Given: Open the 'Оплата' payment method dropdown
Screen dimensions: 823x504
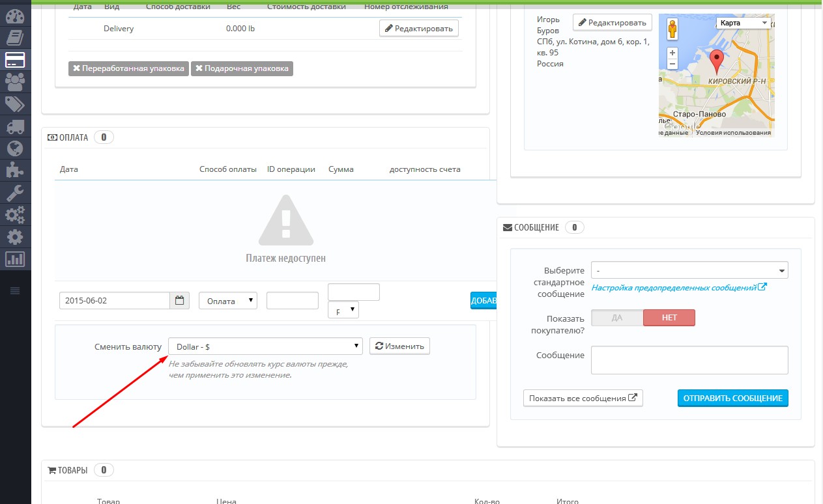Looking at the screenshot, I should (228, 300).
